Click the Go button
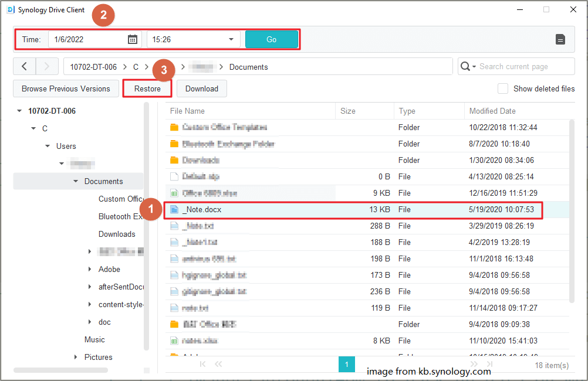 click(272, 39)
